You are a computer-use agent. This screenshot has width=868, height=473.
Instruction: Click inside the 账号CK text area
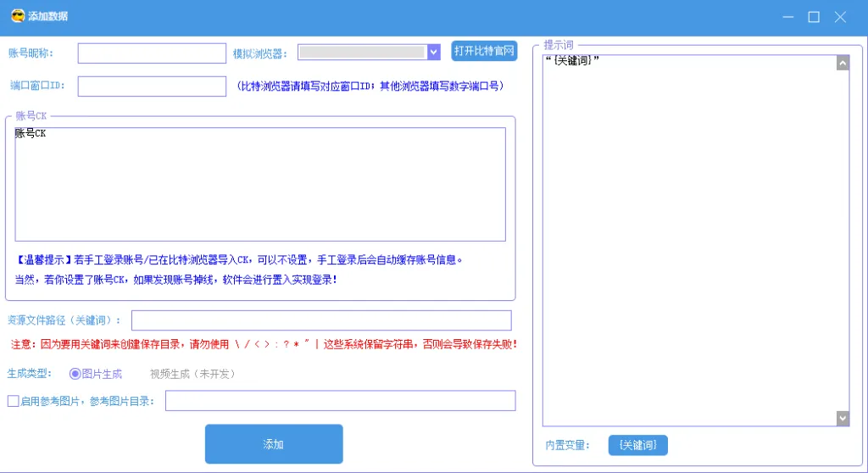260,185
